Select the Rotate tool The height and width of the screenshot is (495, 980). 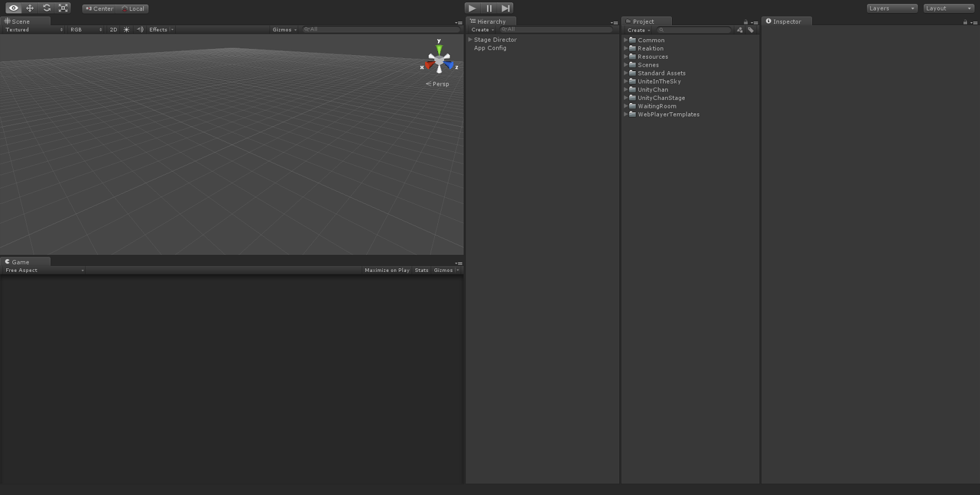47,8
